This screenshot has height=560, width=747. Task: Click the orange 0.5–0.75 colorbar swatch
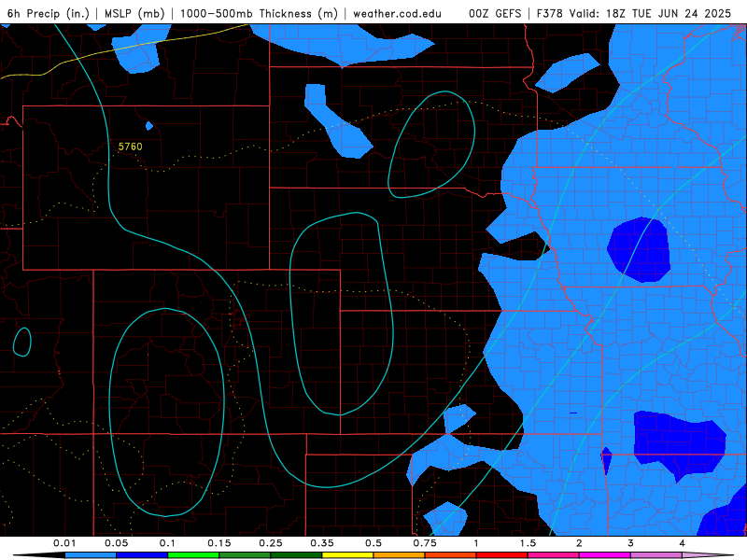pos(400,555)
